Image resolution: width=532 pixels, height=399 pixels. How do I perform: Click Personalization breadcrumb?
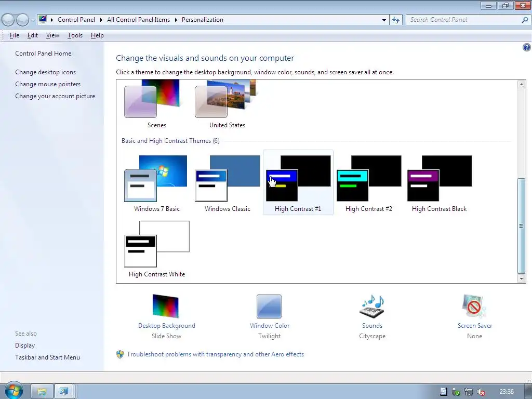click(203, 20)
